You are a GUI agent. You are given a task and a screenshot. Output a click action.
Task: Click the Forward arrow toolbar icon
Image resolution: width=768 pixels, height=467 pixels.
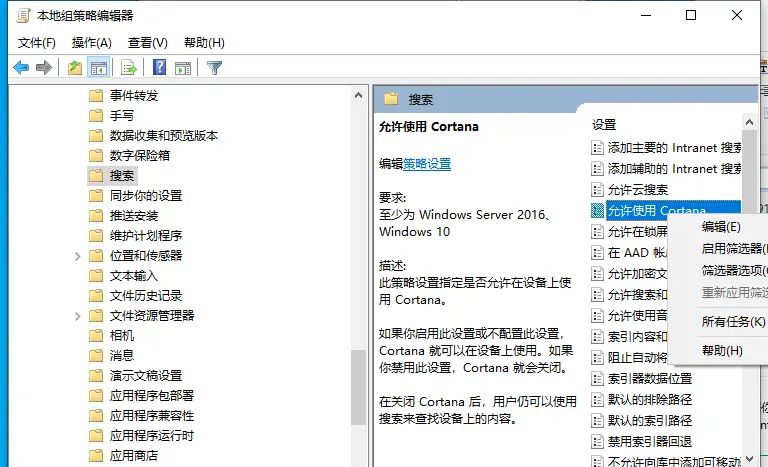(x=44, y=67)
